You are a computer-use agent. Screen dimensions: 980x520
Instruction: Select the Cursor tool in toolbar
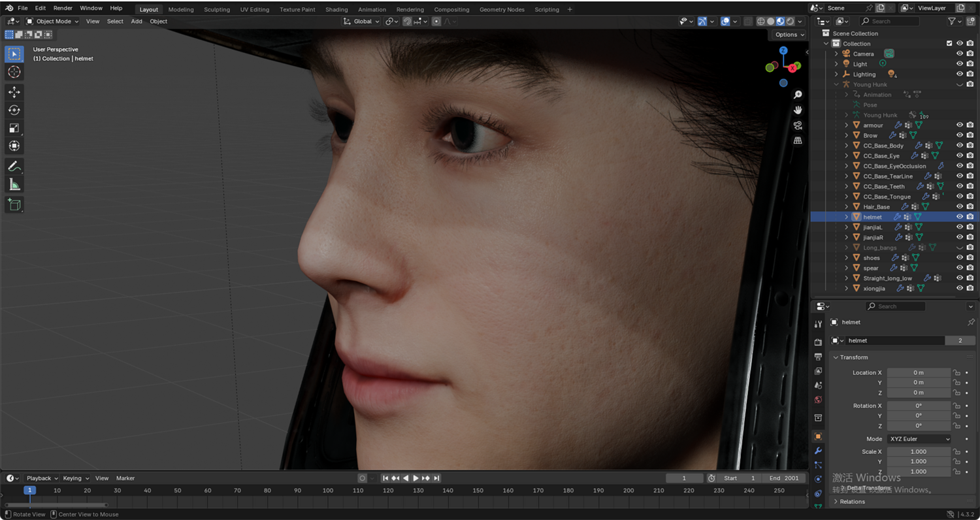pyautogui.click(x=14, y=72)
